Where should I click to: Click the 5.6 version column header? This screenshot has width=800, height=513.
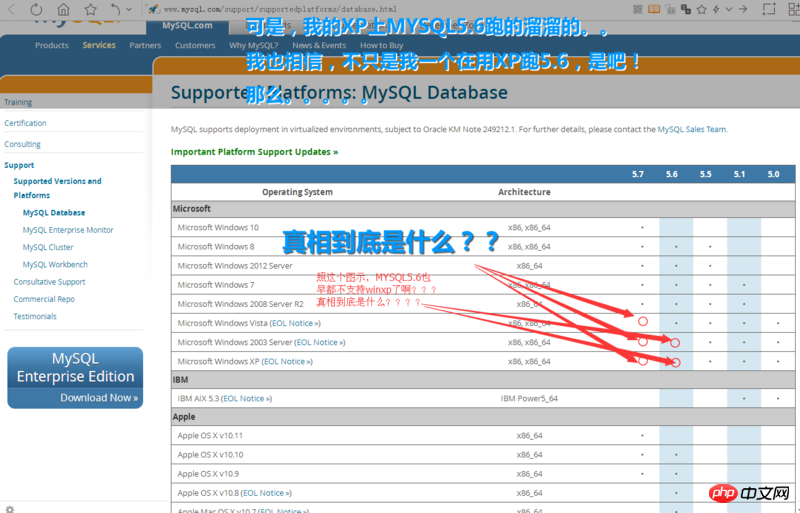point(671,174)
